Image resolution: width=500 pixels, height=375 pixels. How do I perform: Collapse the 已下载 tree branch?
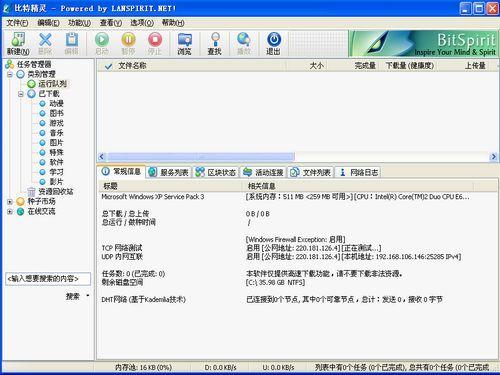point(21,94)
